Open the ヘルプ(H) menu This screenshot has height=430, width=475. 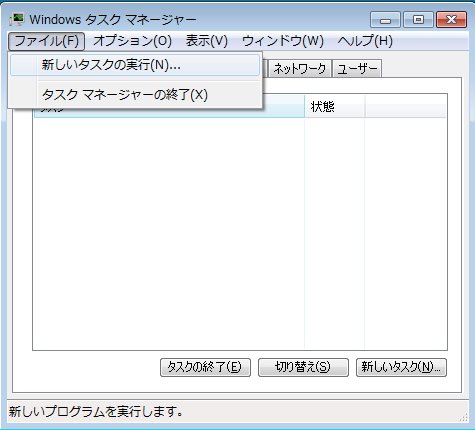(x=365, y=41)
